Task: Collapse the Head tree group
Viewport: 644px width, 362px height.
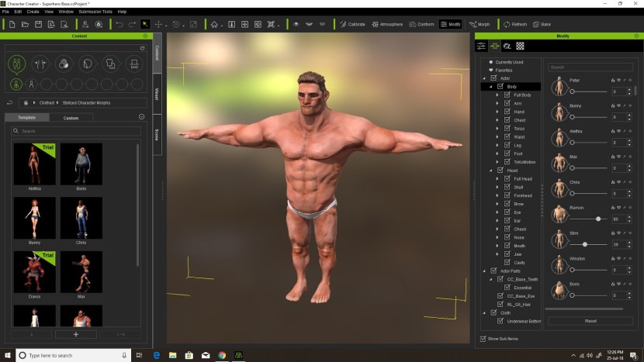Action: 490,171
